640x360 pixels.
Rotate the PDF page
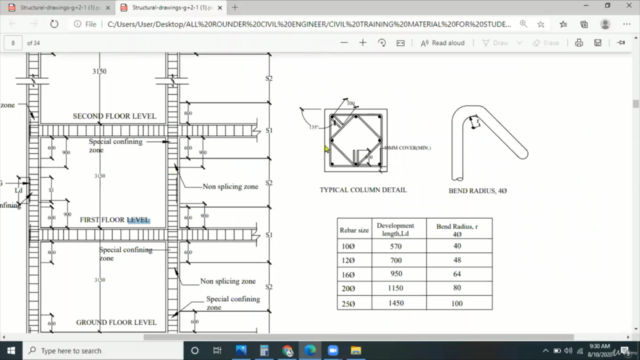382,43
